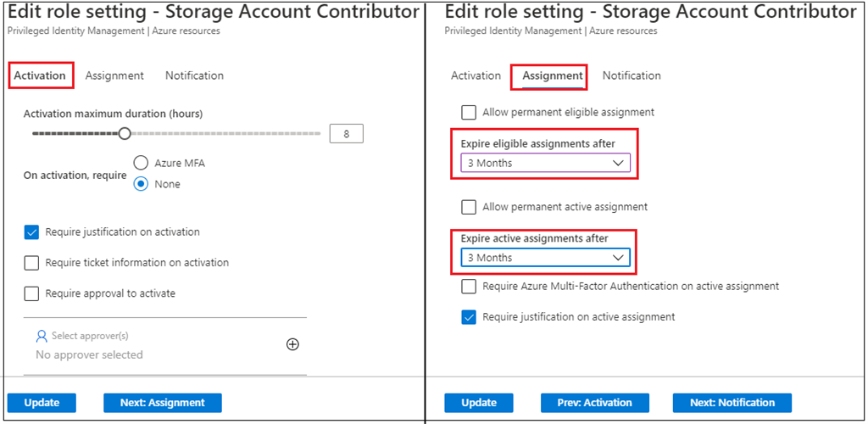Switch to Activation tab in left pane
Viewport: 868px width, 424px height.
pos(40,75)
